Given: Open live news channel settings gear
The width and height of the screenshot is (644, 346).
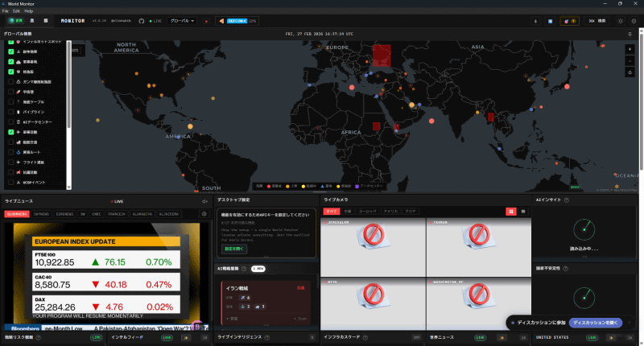Looking at the screenshot, I should coord(204,214).
